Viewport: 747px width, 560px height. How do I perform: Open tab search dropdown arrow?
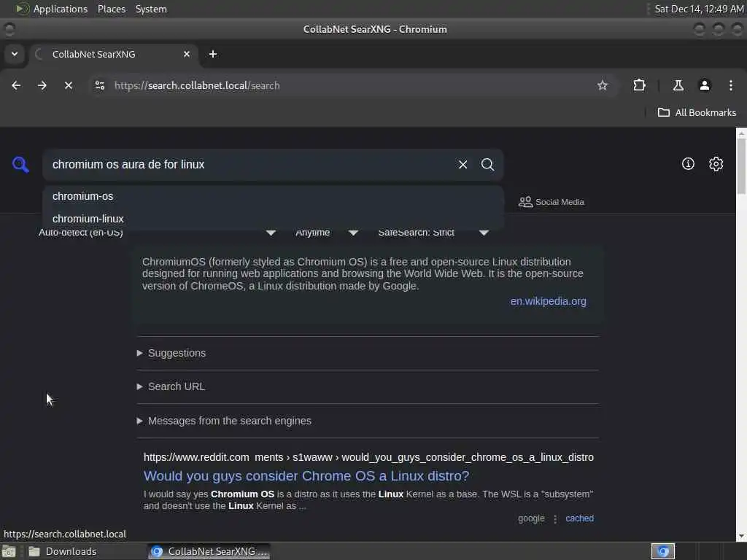coord(15,54)
